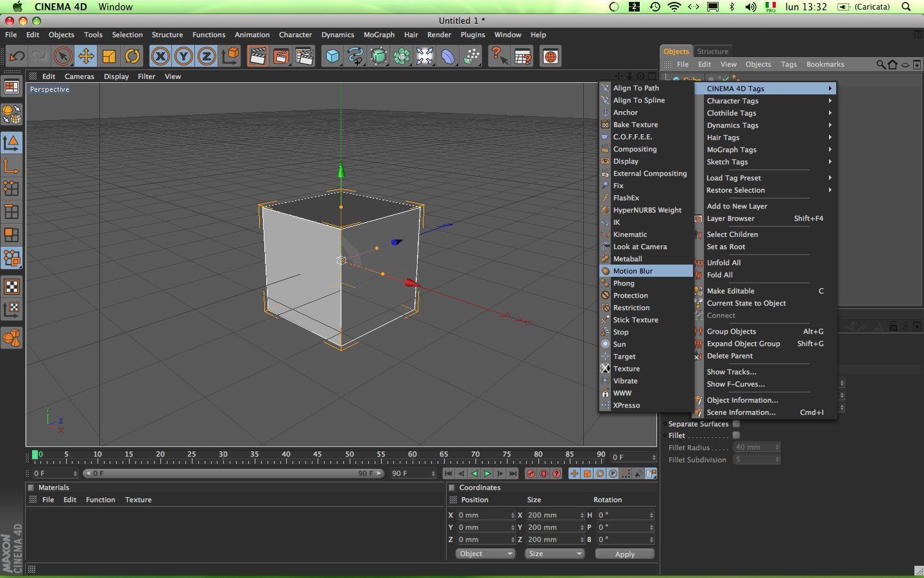Image resolution: width=924 pixels, height=578 pixels.
Task: Select the Move tool in the toolbar
Action: pos(86,57)
